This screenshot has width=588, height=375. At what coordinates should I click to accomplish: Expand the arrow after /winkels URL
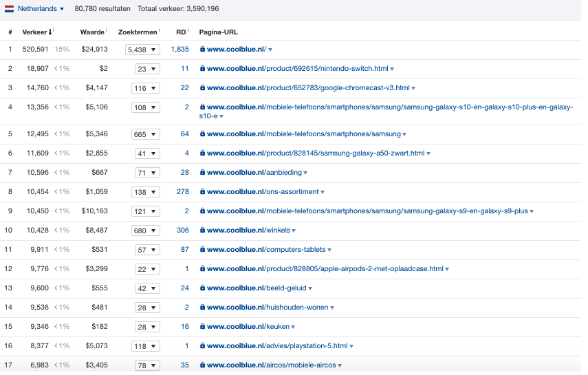[294, 231]
